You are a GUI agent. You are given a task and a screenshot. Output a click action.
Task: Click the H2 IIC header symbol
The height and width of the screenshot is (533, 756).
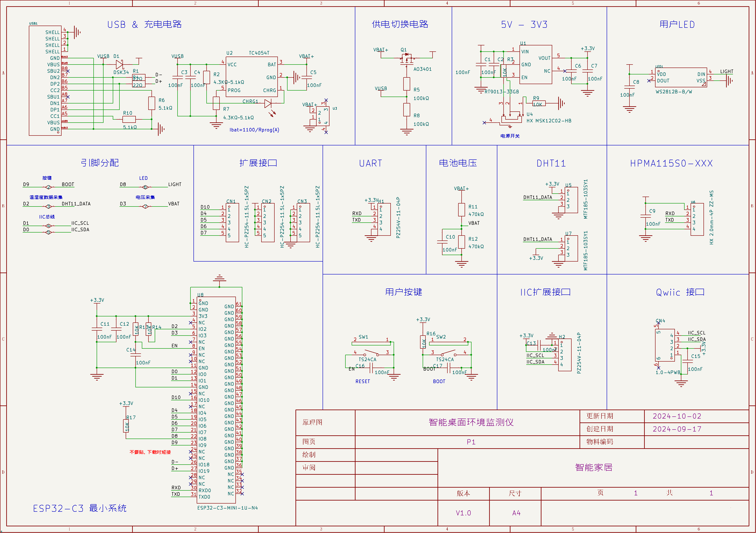[565, 355]
